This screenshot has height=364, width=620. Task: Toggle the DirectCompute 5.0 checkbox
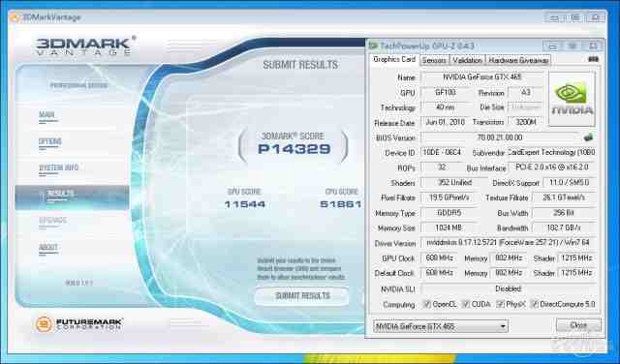(x=535, y=304)
